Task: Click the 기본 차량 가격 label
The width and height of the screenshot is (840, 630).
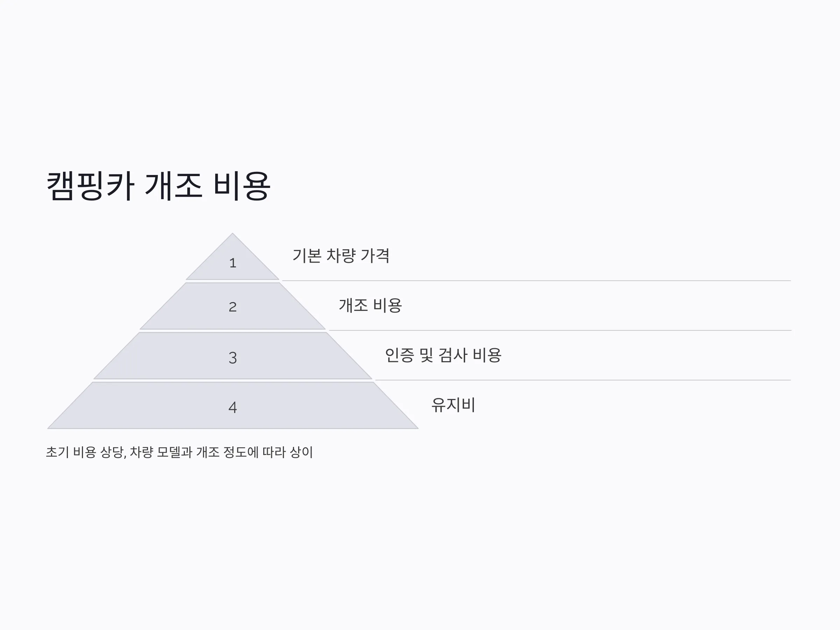Action: point(341,255)
